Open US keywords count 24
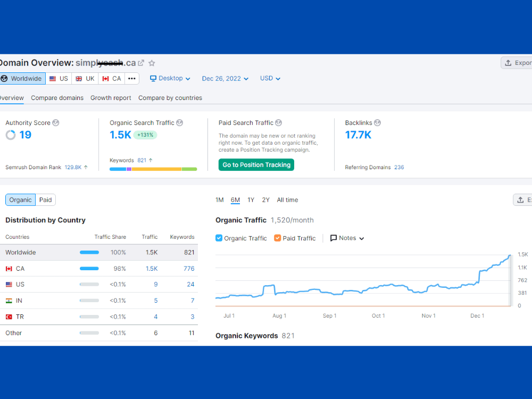 190,284
